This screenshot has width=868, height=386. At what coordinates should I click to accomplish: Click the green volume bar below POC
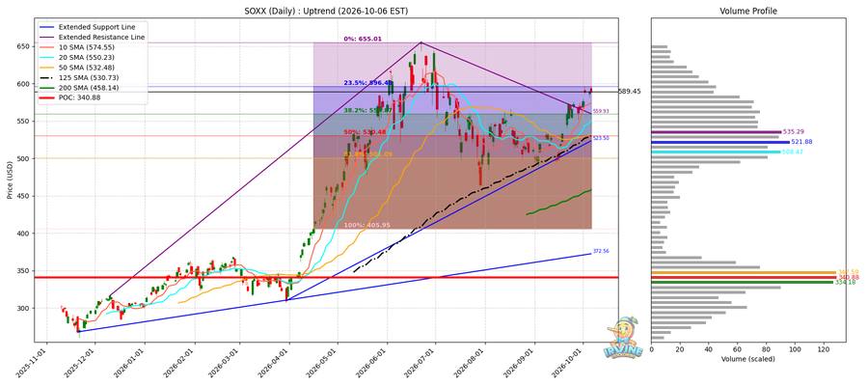tap(742, 282)
